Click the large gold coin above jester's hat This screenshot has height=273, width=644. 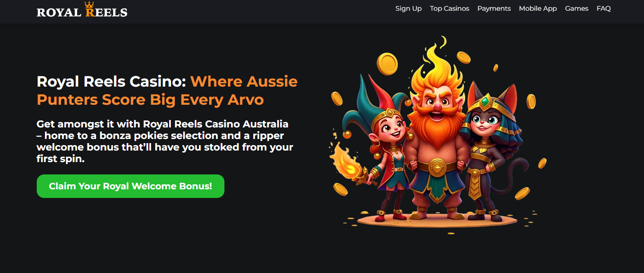click(387, 64)
